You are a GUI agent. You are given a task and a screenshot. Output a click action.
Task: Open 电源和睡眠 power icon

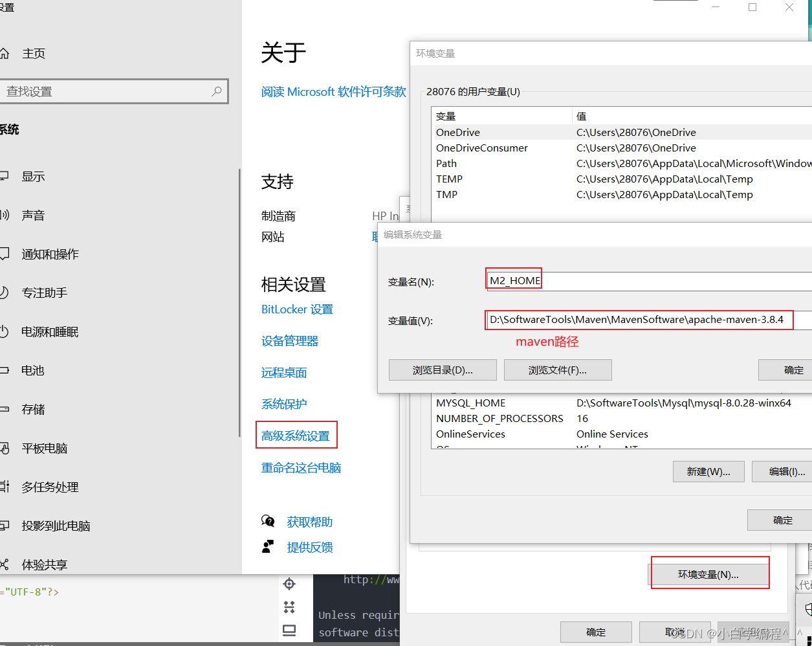(x=3, y=332)
